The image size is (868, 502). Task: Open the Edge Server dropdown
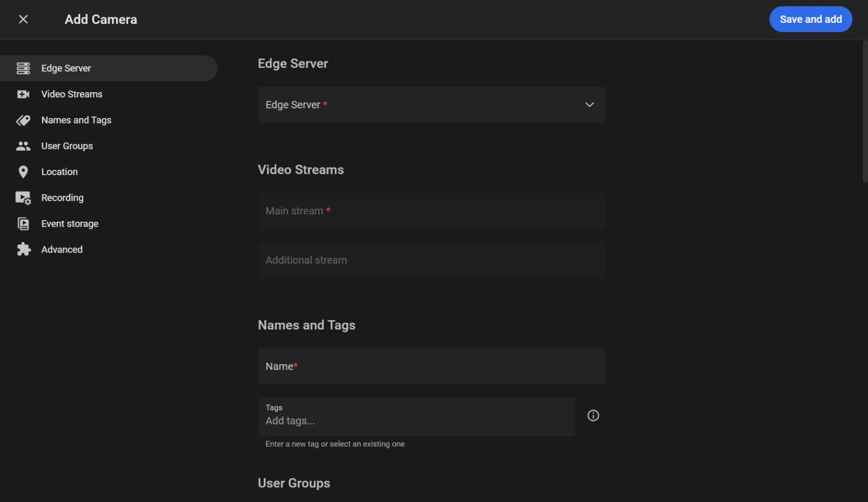click(x=431, y=105)
